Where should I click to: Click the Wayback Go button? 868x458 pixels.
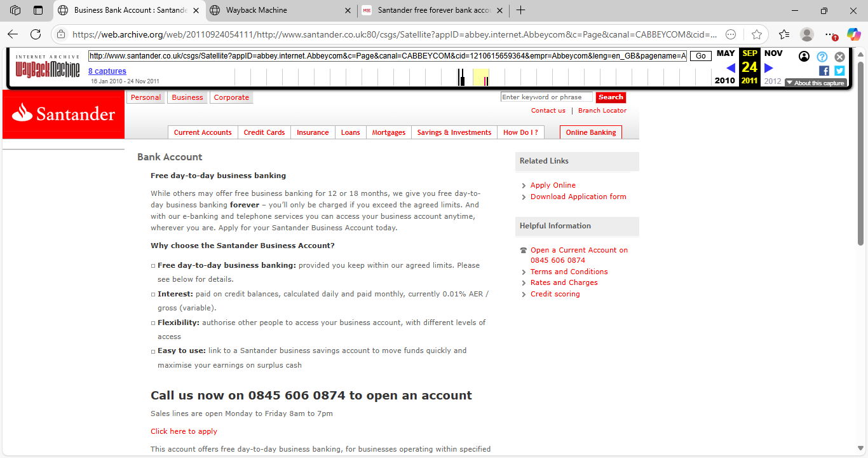click(701, 56)
